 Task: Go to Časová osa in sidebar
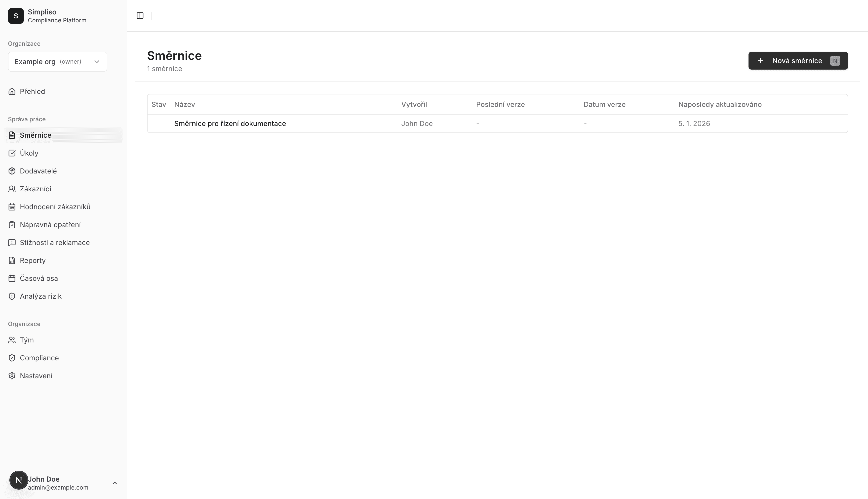pyautogui.click(x=39, y=278)
